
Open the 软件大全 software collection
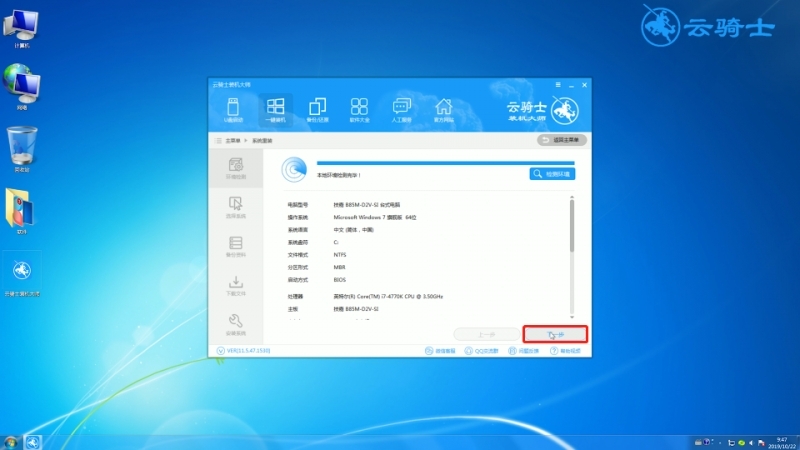tap(359, 110)
